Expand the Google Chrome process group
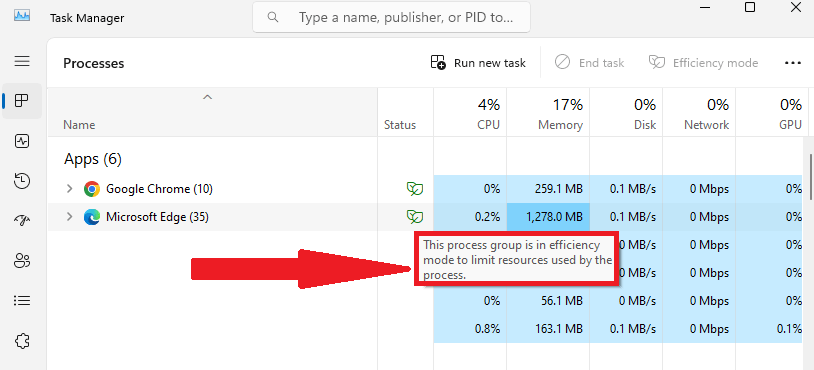The image size is (814, 370). [70, 189]
